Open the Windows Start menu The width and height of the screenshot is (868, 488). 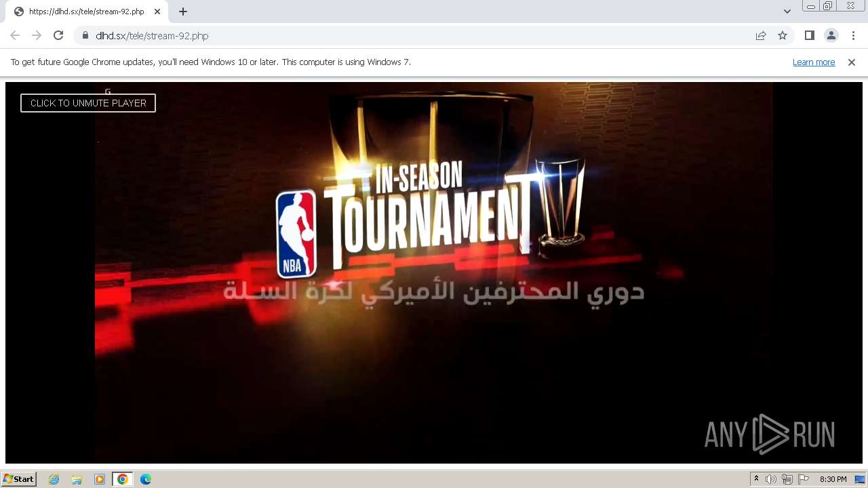tap(19, 479)
